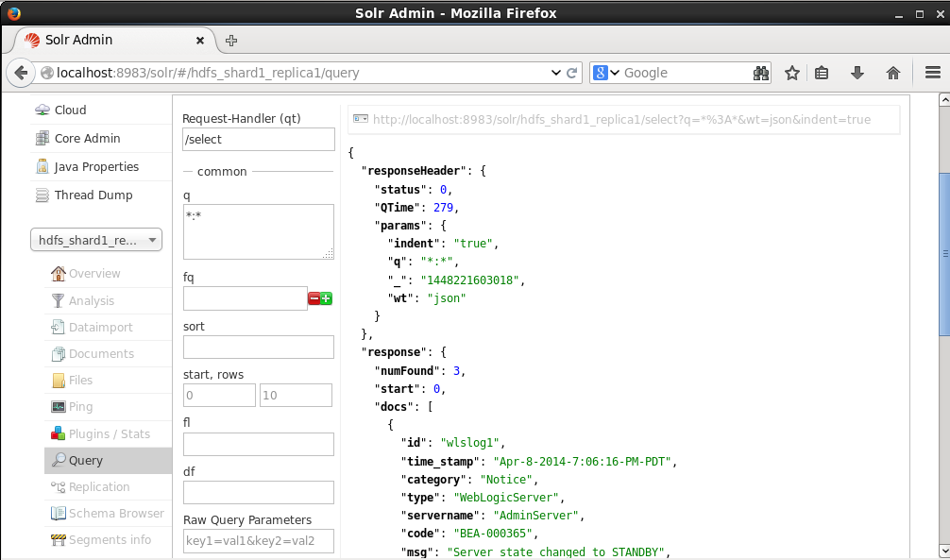Open the Cloud menu item
The image size is (950, 560).
[101, 110]
